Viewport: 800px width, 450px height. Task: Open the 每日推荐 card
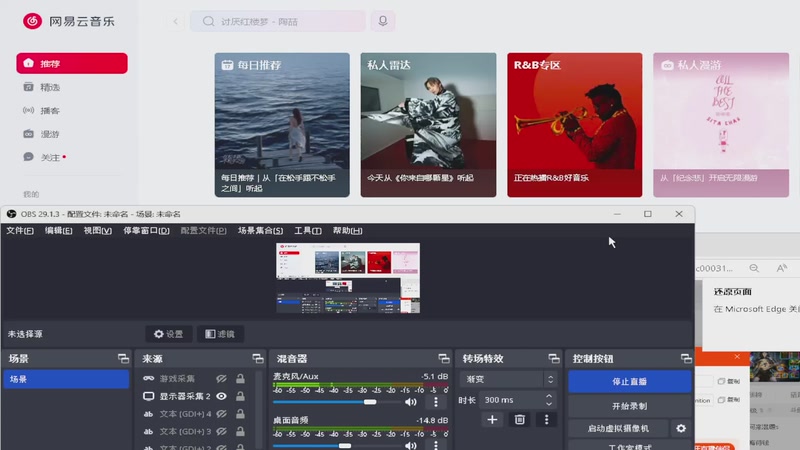pos(282,125)
